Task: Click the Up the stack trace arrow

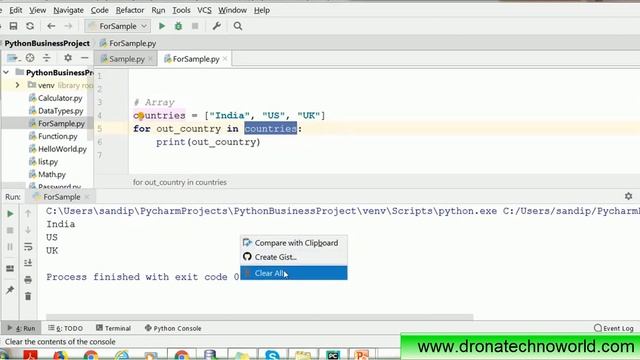Action: (28, 213)
